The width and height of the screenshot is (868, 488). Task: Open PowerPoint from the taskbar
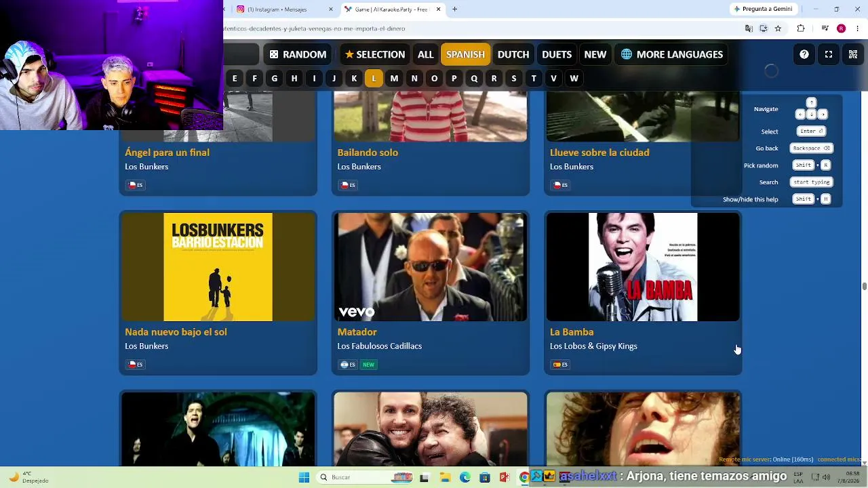[x=504, y=477]
